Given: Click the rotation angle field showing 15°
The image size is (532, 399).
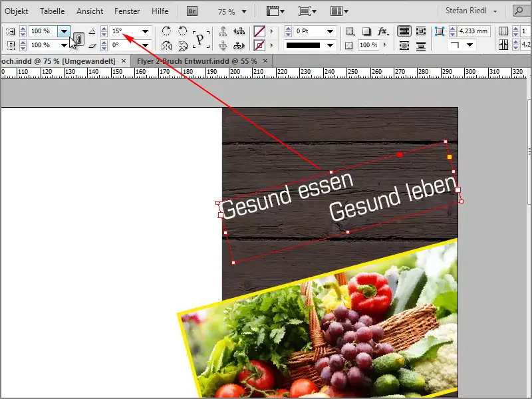Looking at the screenshot, I should 124,31.
